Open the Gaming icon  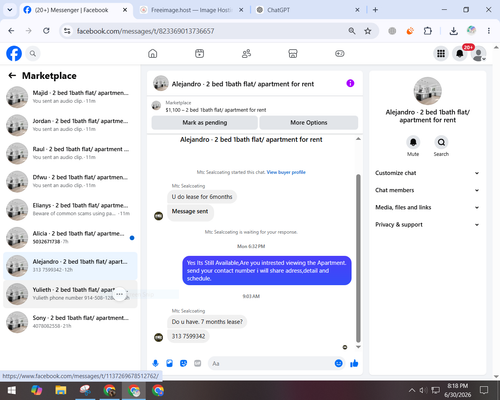point(340,53)
